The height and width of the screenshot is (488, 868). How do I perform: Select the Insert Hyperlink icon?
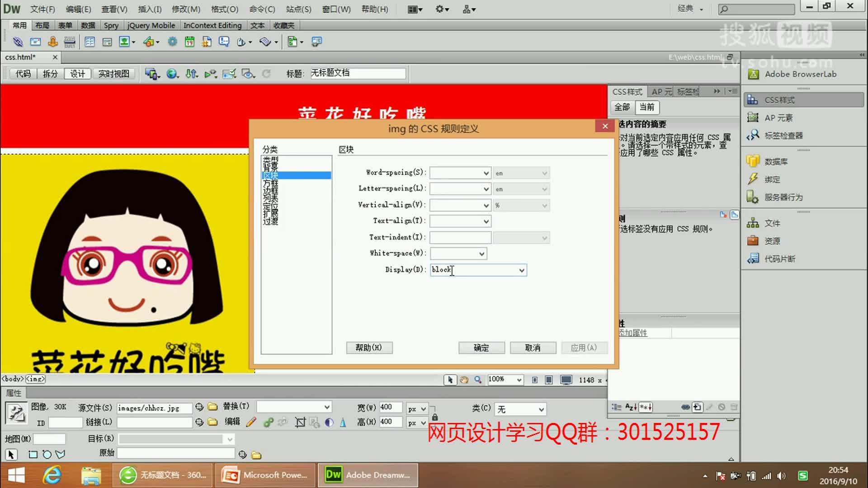(x=19, y=42)
